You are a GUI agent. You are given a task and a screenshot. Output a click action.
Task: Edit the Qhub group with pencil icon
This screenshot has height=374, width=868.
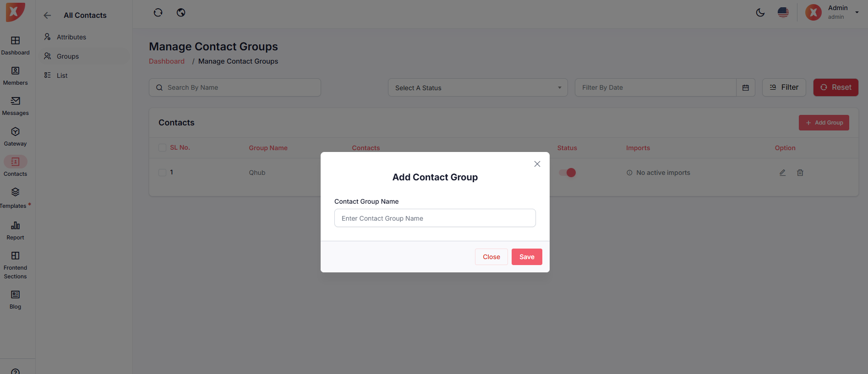click(x=782, y=173)
